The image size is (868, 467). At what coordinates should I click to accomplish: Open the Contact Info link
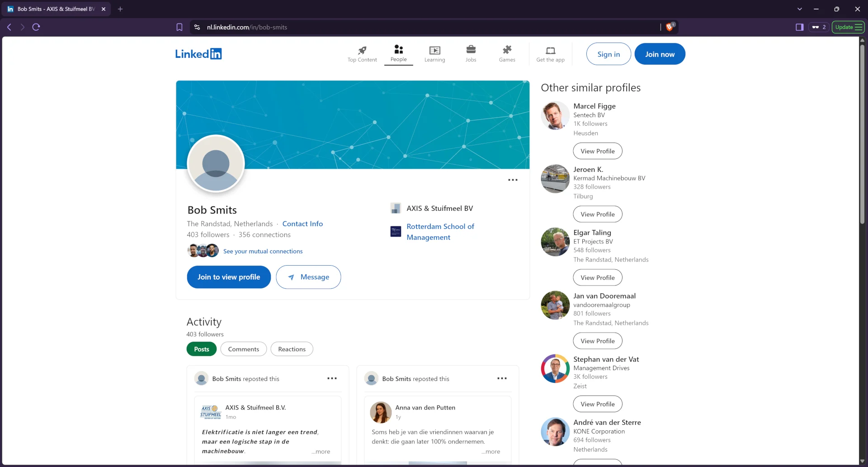302,224
